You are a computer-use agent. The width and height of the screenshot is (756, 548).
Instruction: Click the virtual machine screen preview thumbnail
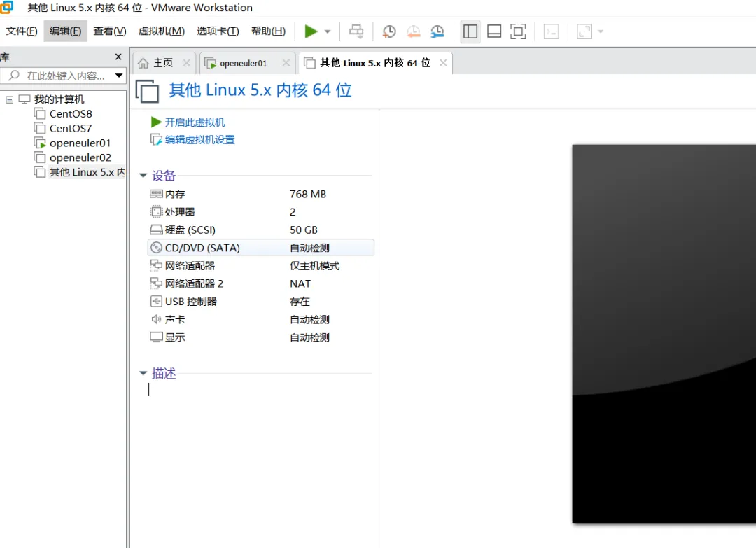[664, 334]
